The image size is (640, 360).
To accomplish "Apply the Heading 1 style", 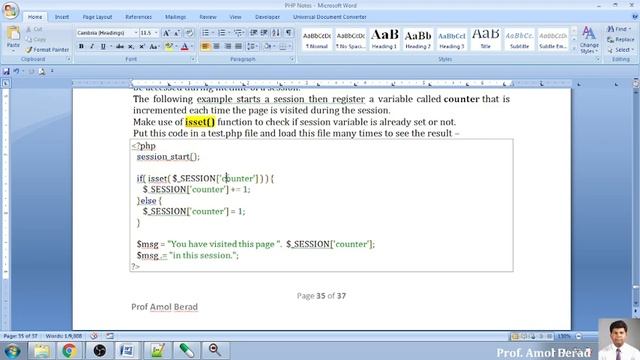I will click(384, 40).
